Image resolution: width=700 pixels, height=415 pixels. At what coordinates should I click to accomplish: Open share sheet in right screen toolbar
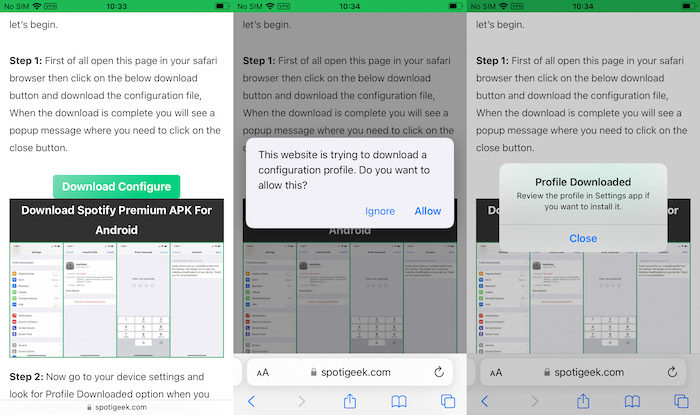pos(583,401)
